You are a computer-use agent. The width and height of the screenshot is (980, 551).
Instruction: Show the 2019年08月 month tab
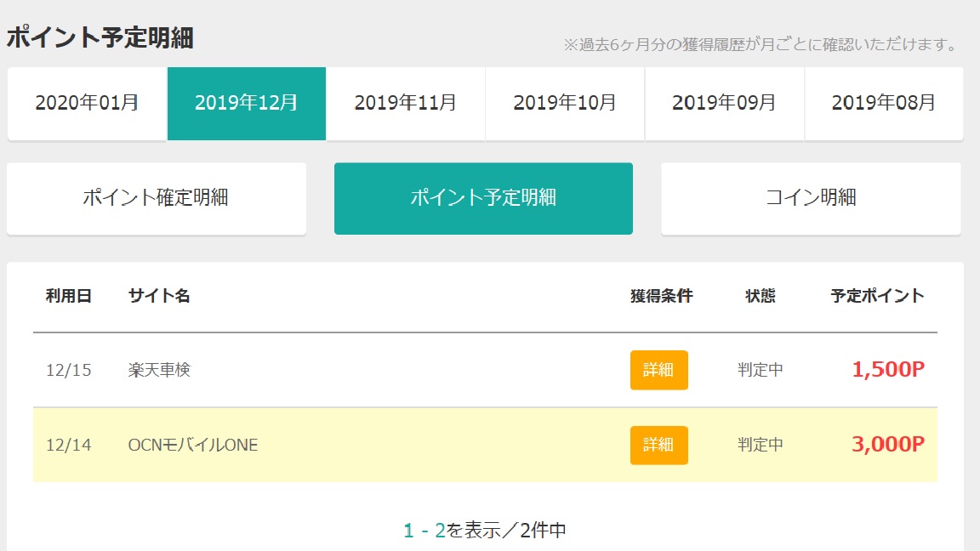[884, 104]
